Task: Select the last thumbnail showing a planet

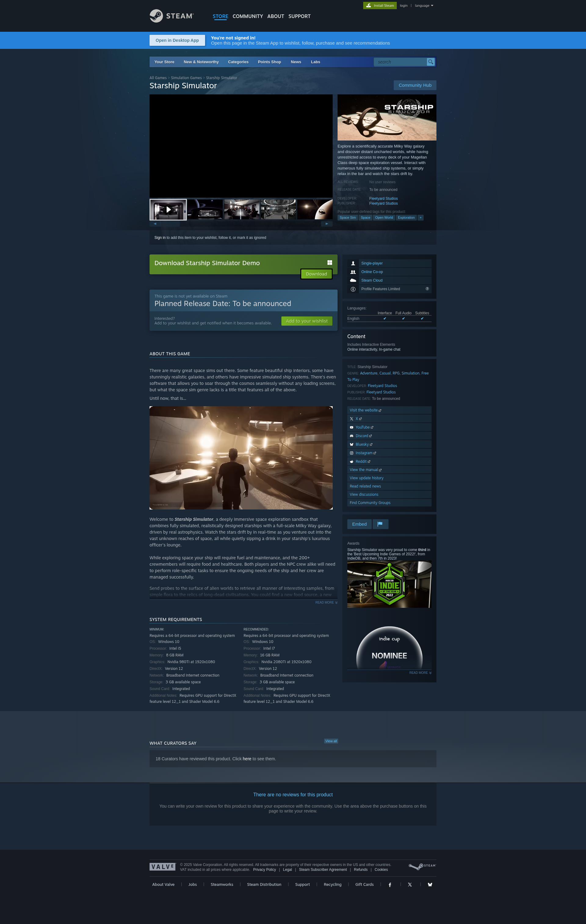Action: click(x=315, y=210)
